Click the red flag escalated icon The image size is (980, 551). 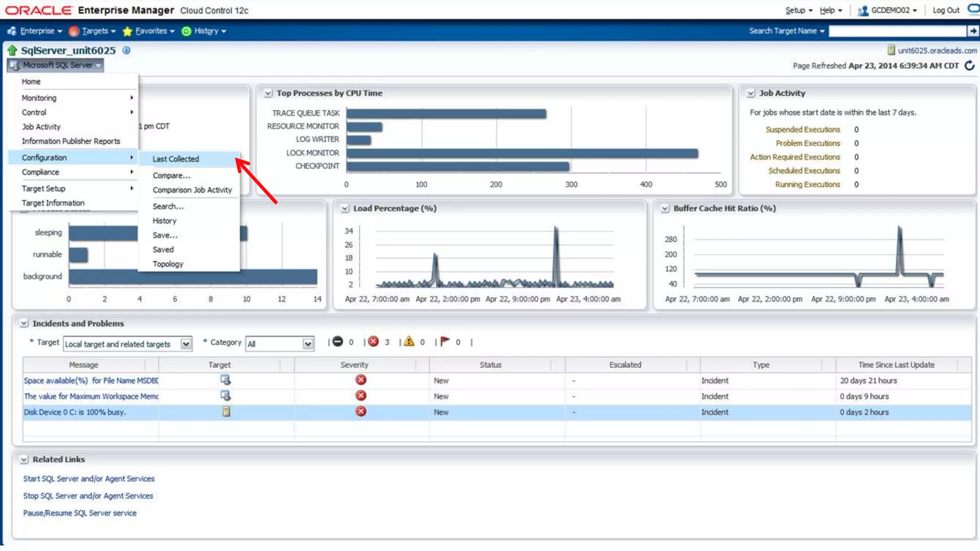[445, 342]
